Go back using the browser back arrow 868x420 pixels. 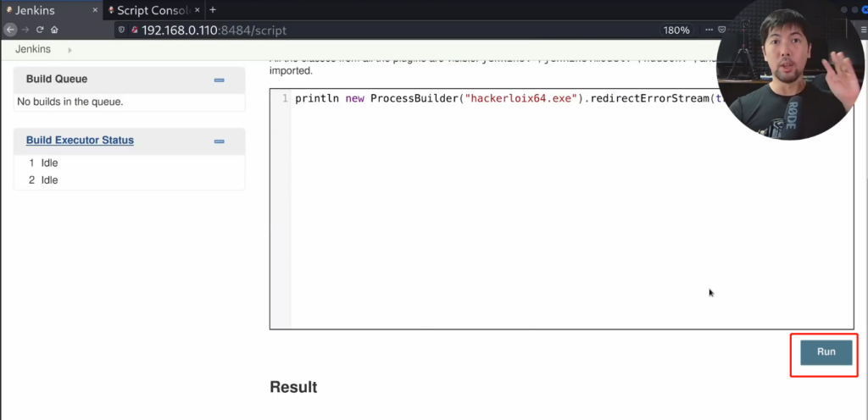click(10, 30)
